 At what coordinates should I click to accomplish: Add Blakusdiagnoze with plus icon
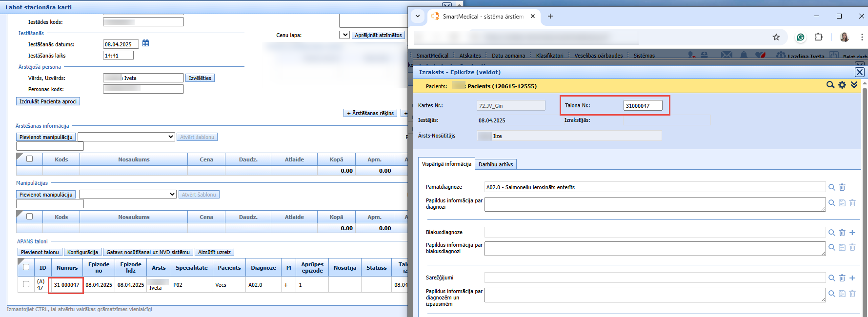pos(852,233)
